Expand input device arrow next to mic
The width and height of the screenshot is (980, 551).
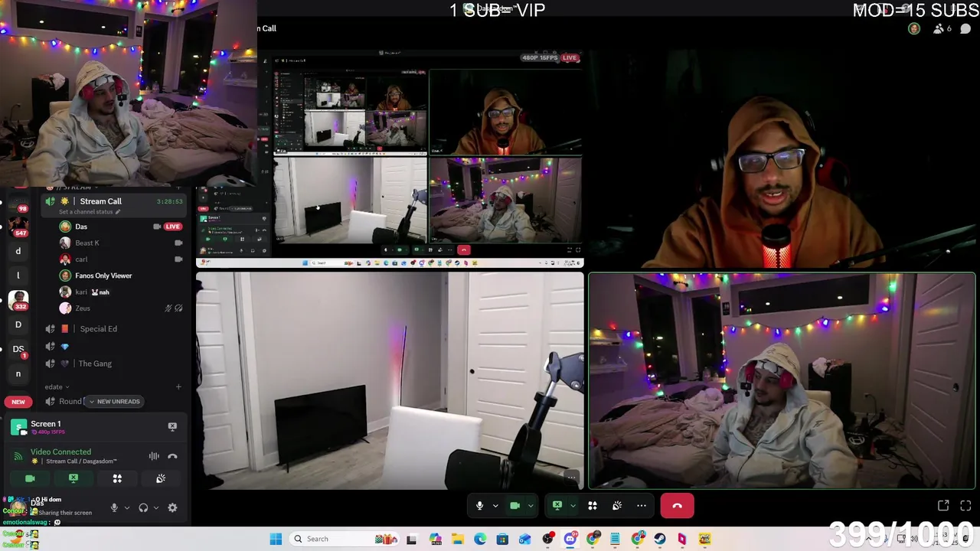[127, 507]
